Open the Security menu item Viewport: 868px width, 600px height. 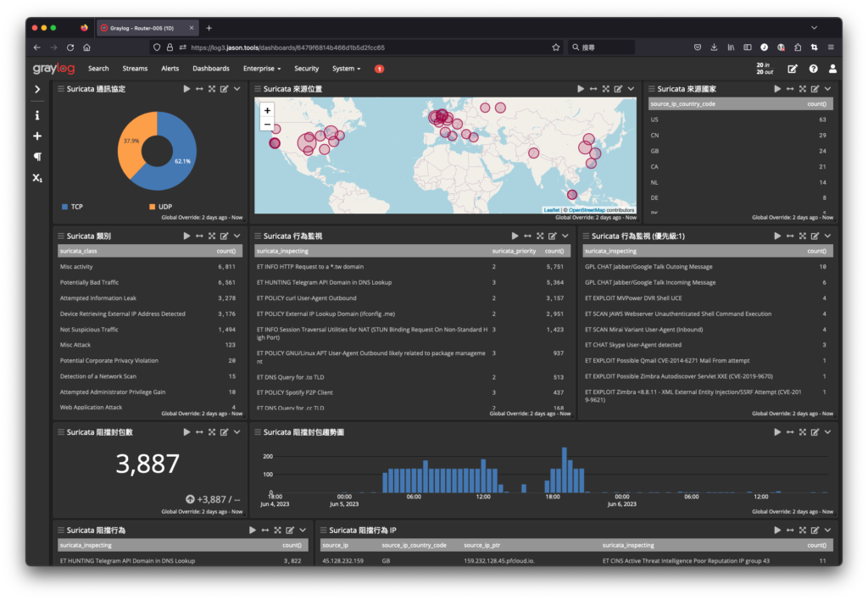pyautogui.click(x=307, y=69)
